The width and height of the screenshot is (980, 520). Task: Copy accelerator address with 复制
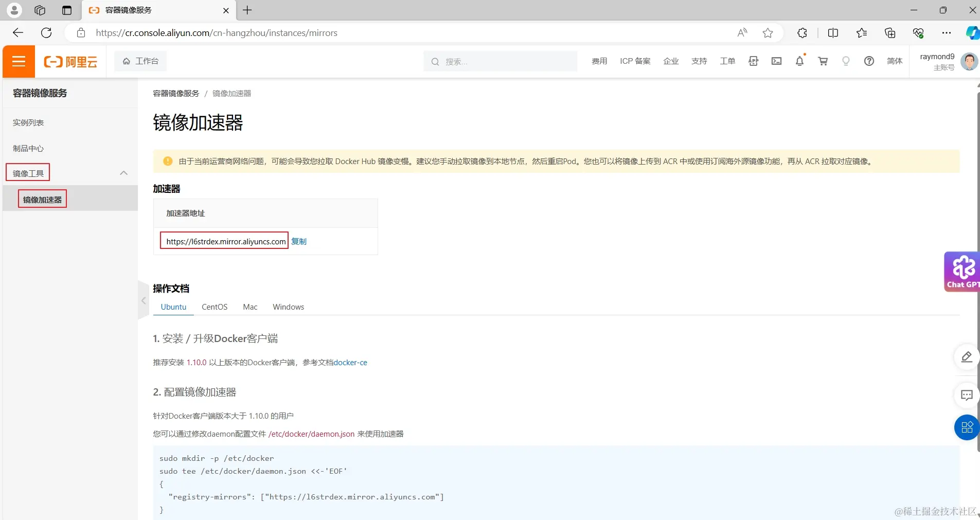click(299, 241)
